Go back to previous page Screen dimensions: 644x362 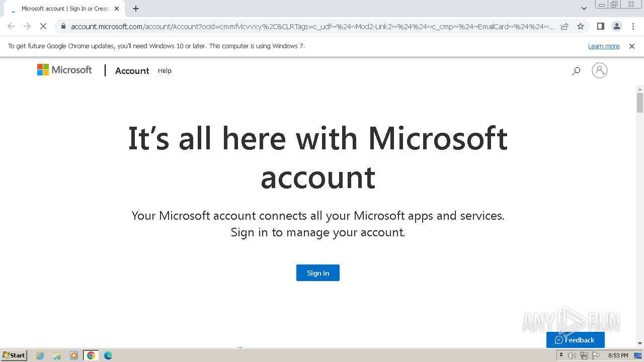pyautogui.click(x=11, y=26)
